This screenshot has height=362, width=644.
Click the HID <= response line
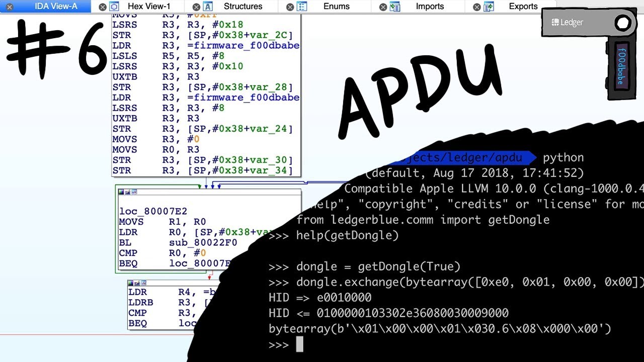click(x=388, y=313)
